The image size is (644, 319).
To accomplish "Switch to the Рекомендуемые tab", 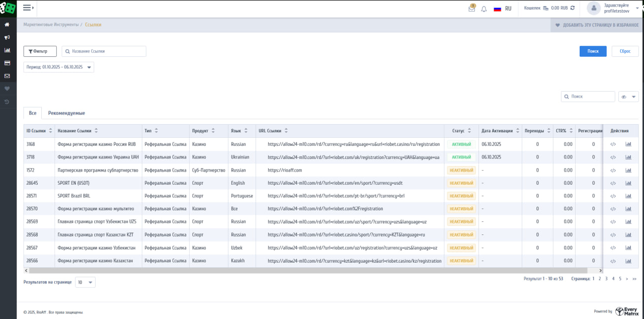I will (x=66, y=113).
